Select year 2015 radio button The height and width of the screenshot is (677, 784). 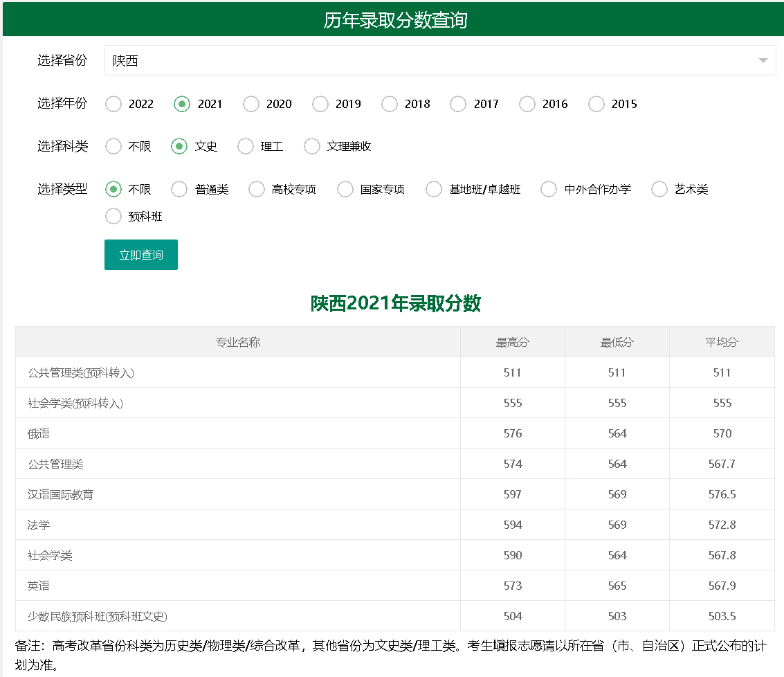596,104
